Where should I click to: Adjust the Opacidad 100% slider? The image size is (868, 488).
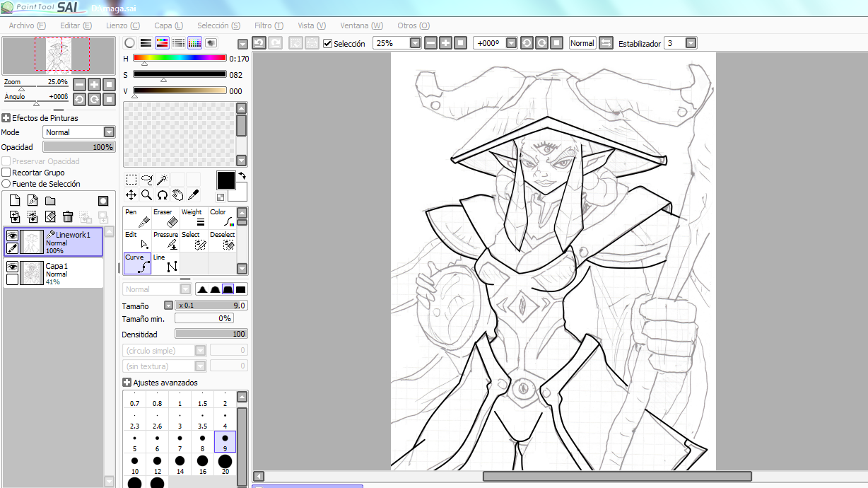point(78,147)
